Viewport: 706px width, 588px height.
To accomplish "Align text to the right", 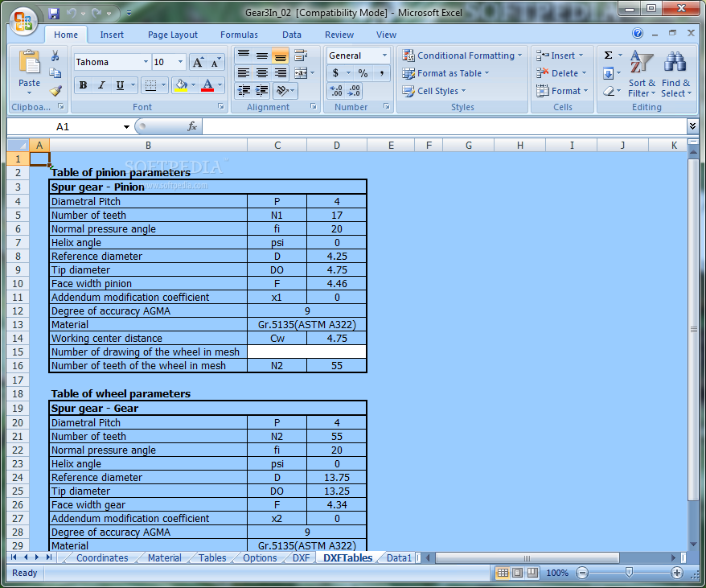I will pos(280,73).
